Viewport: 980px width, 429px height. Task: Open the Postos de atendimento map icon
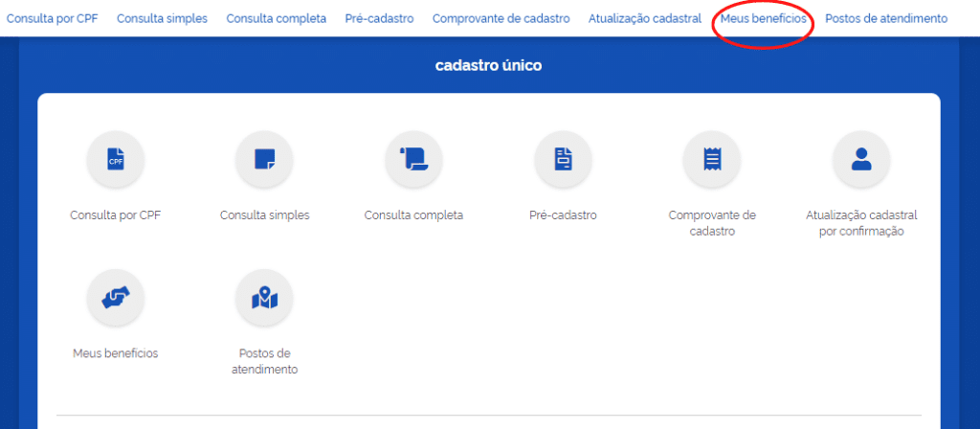point(264,298)
